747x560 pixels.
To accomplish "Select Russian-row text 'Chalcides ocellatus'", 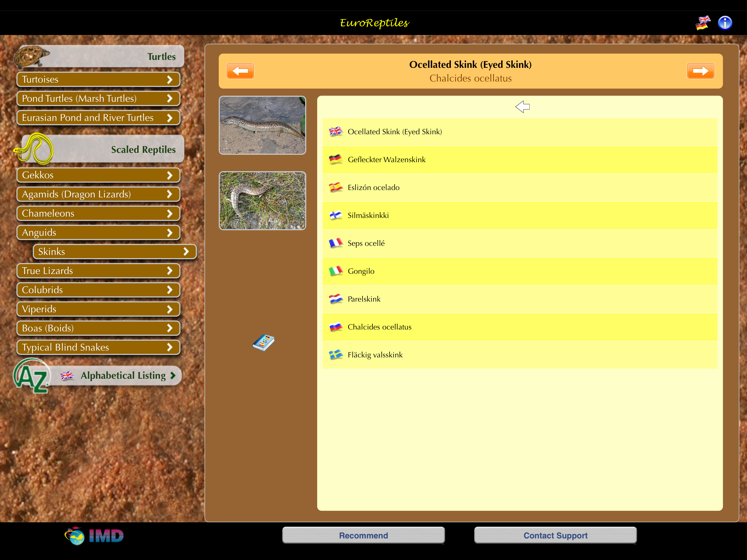I will pos(380,327).
